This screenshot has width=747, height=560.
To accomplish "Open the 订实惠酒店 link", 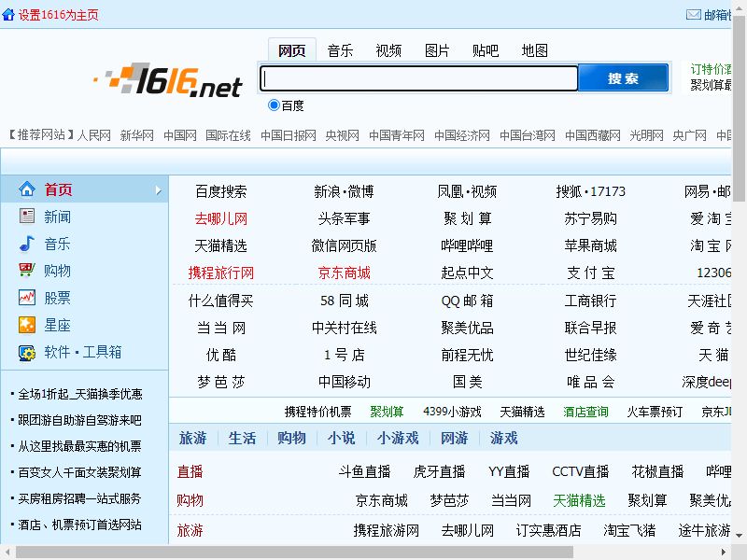I will pyautogui.click(x=548, y=530).
